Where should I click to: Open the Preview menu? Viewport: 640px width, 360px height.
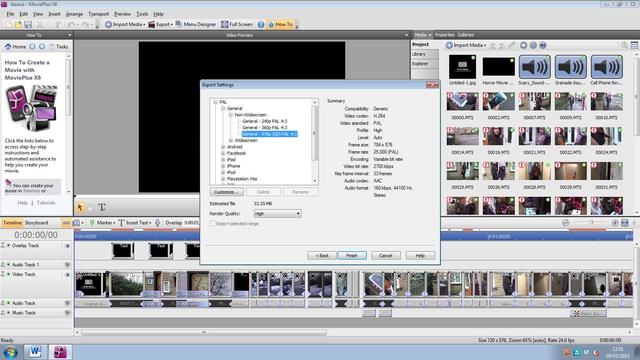[x=122, y=14]
